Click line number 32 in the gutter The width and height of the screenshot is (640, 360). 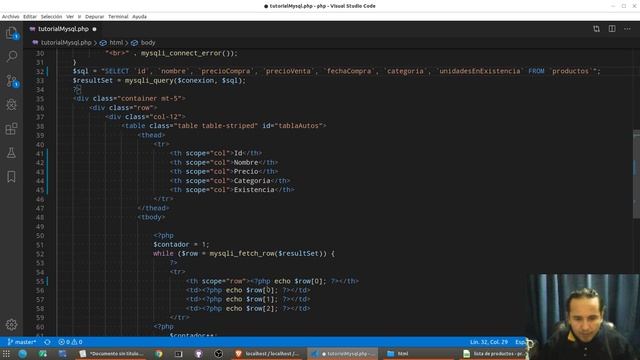(x=40, y=71)
